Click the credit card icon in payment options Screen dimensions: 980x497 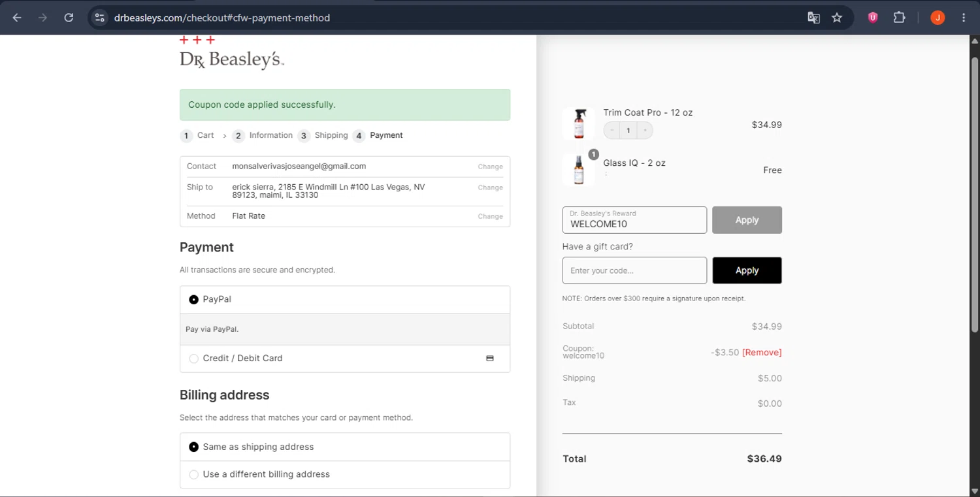(x=490, y=358)
